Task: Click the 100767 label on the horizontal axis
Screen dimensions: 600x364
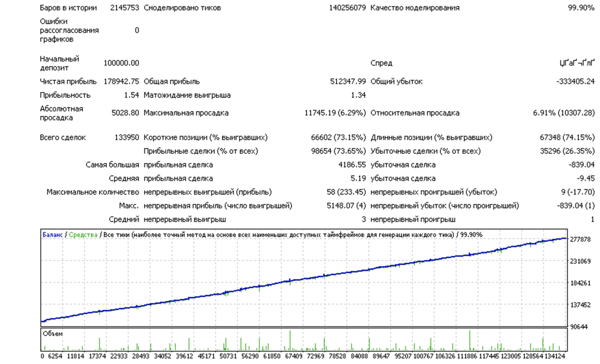Action: coord(424,357)
